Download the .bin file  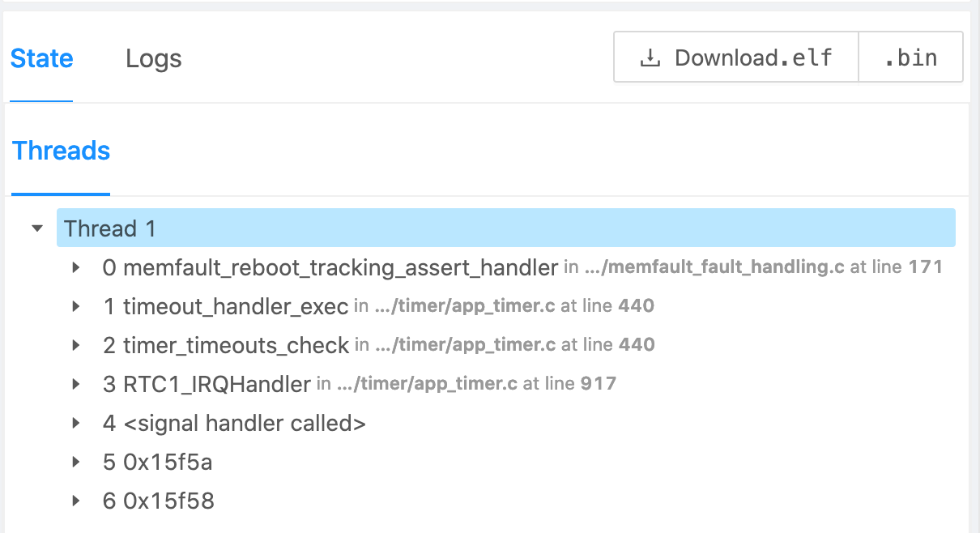[910, 58]
